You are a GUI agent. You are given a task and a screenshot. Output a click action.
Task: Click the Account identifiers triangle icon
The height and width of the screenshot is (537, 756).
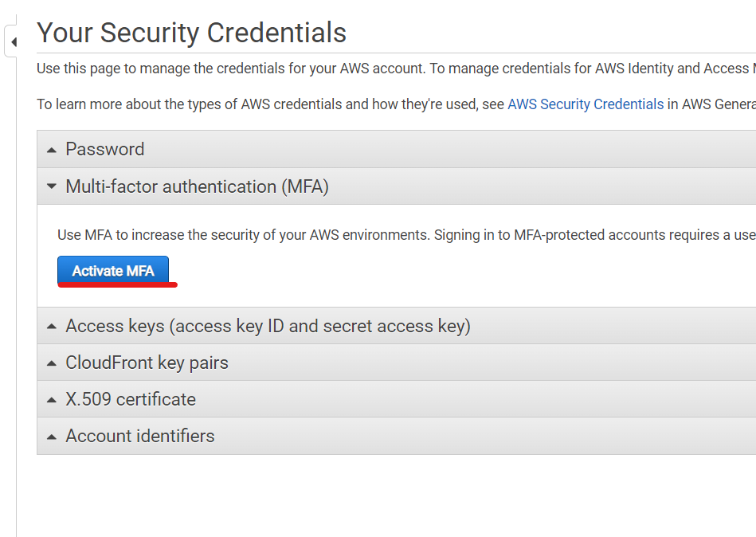(x=52, y=437)
